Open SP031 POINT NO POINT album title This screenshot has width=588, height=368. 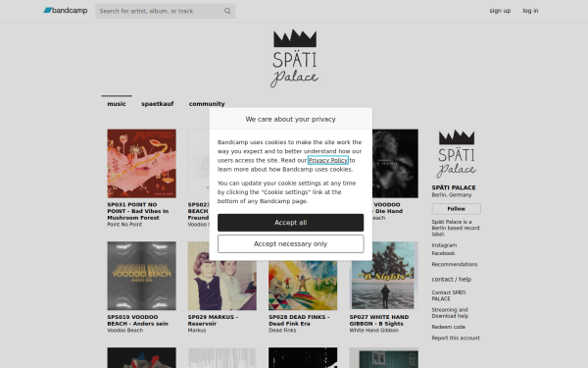[138, 211]
